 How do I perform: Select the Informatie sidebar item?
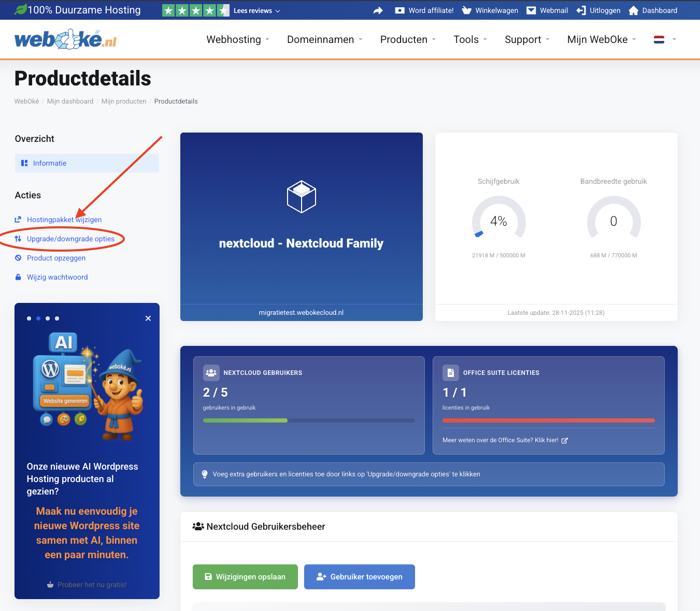click(x=87, y=163)
